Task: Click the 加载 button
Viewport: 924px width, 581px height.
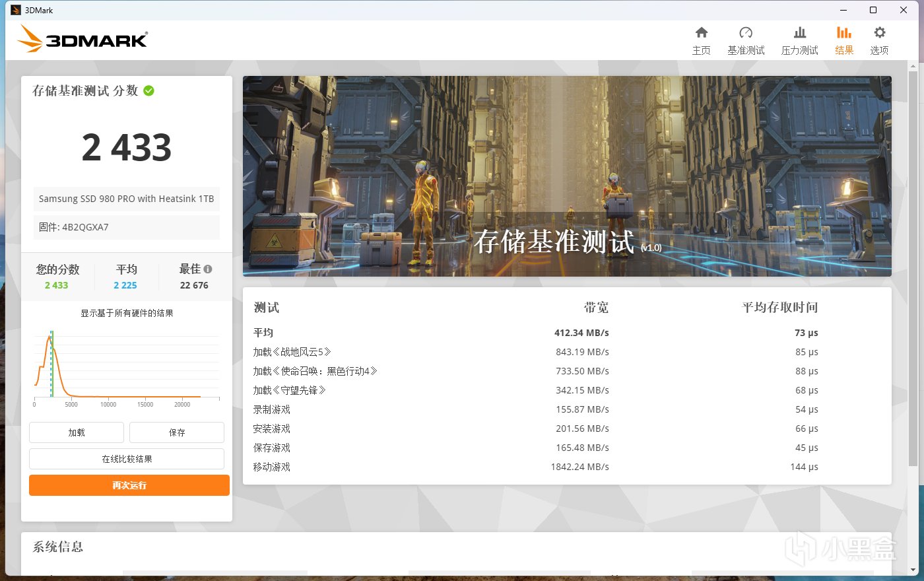Action: tap(77, 432)
